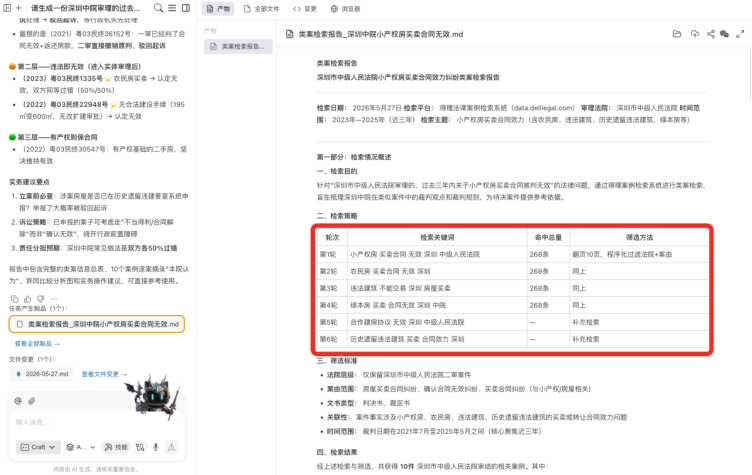The width and height of the screenshot is (752, 475).
Task: Expand document to fullscreen
Action: click(x=740, y=34)
